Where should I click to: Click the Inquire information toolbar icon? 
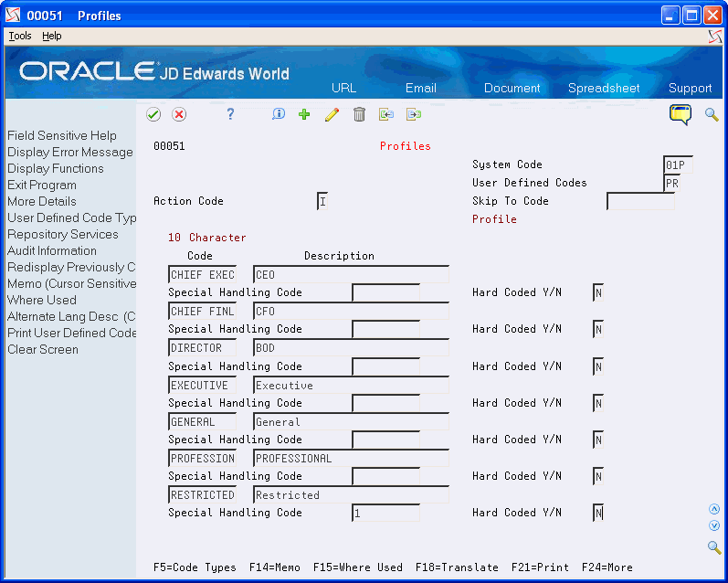point(278,114)
